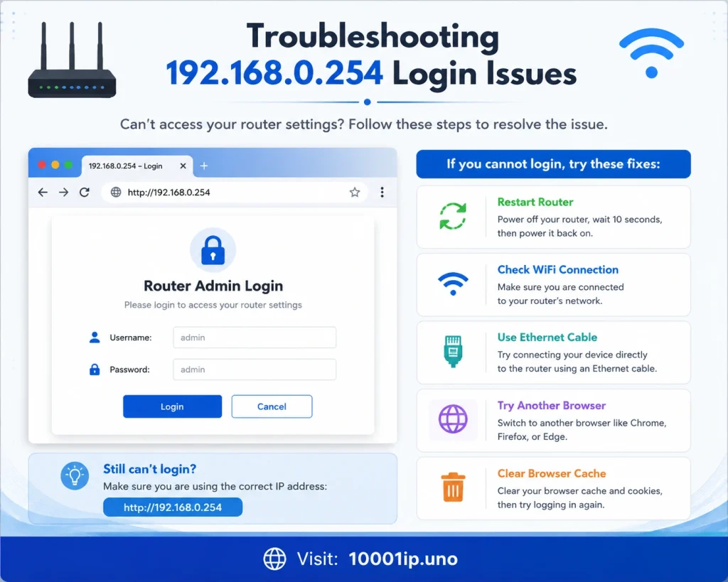Click the browser forward arrow
The image size is (728, 582).
63,192
